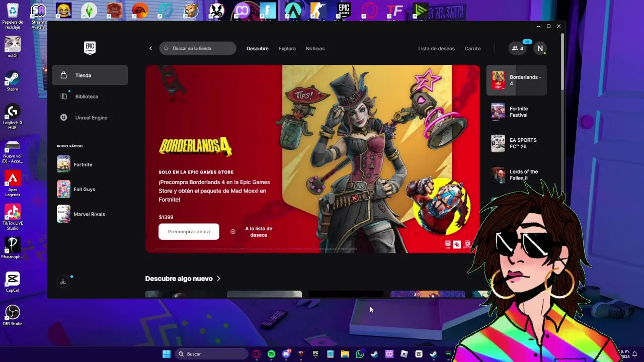Image resolution: width=644 pixels, height=362 pixels.
Task: Open the Epic Games desktop shortcut in top row
Action: 344,11
